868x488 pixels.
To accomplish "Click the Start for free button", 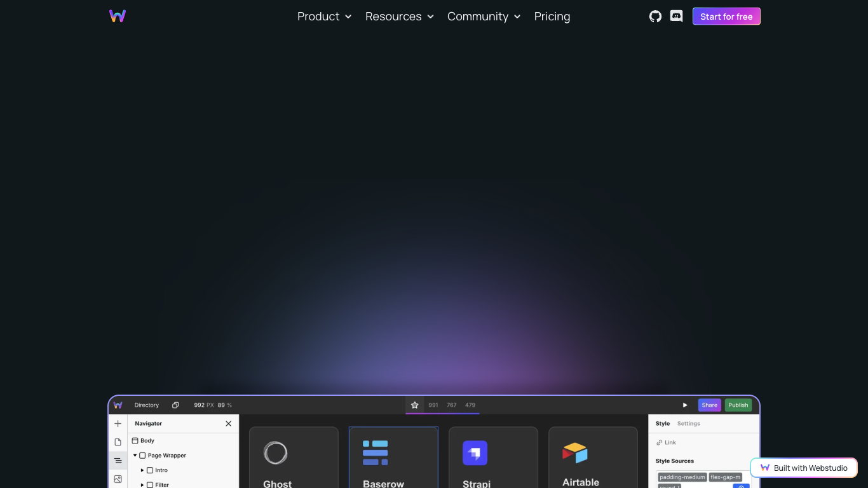I will pos(726,17).
